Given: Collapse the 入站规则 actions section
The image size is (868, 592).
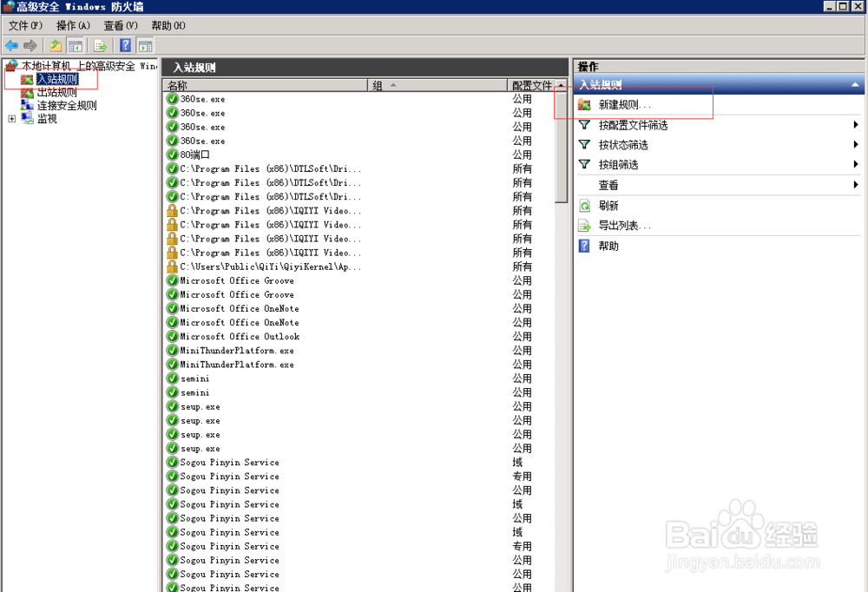Looking at the screenshot, I should coord(855,85).
